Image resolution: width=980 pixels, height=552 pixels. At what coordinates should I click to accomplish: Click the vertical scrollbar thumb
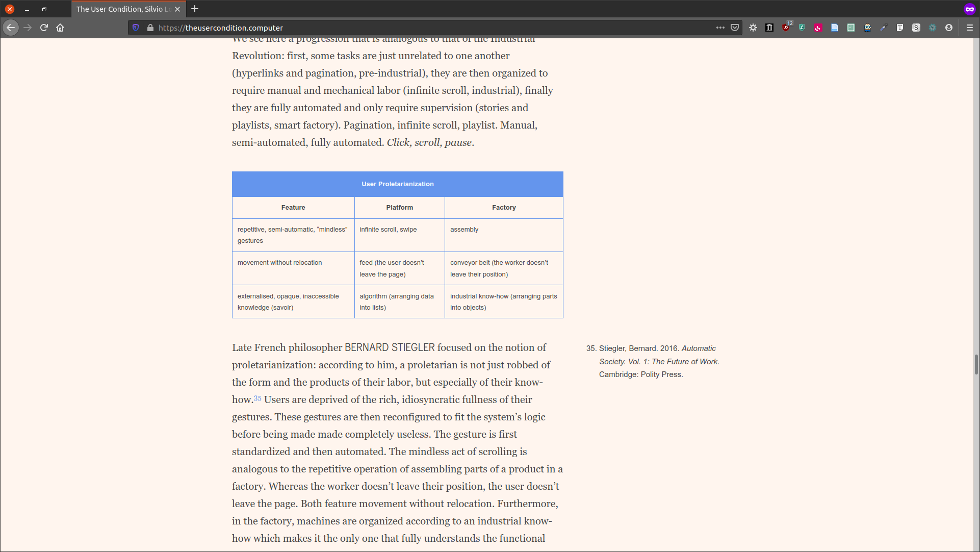point(976,365)
